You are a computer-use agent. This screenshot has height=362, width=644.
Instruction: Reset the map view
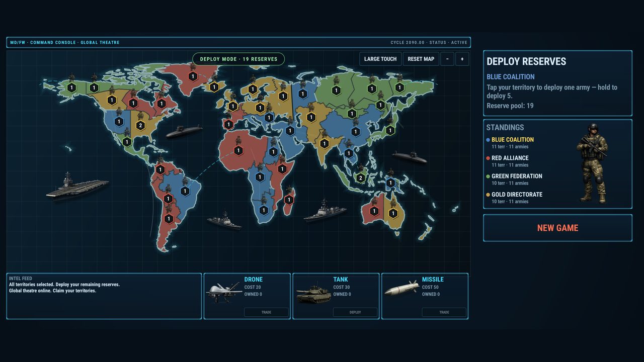coord(421,59)
